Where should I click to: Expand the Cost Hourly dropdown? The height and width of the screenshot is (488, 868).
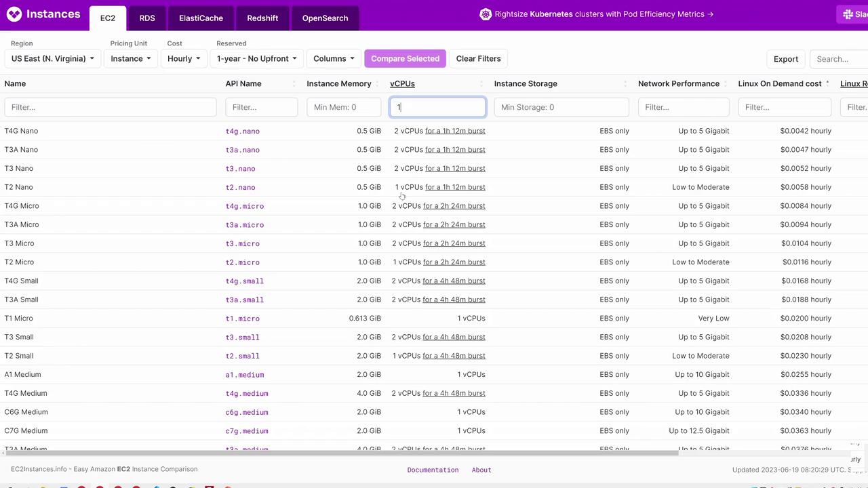pos(184,59)
